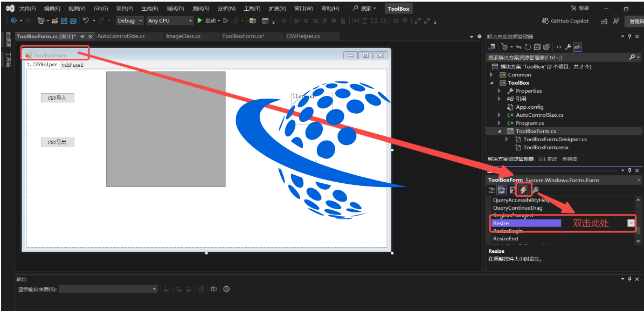Image resolution: width=644 pixels, height=311 pixels.
Task: Click the clock timestamp icon in Output
Action: pos(226,289)
